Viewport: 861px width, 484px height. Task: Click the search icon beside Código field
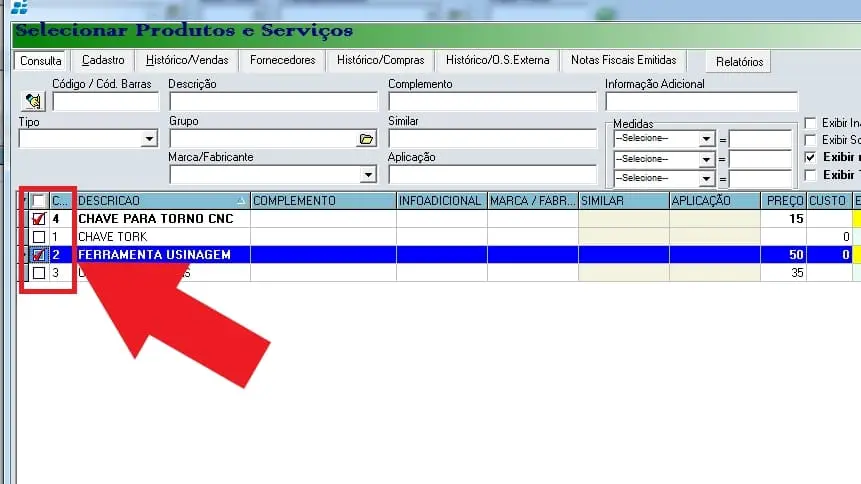34,101
